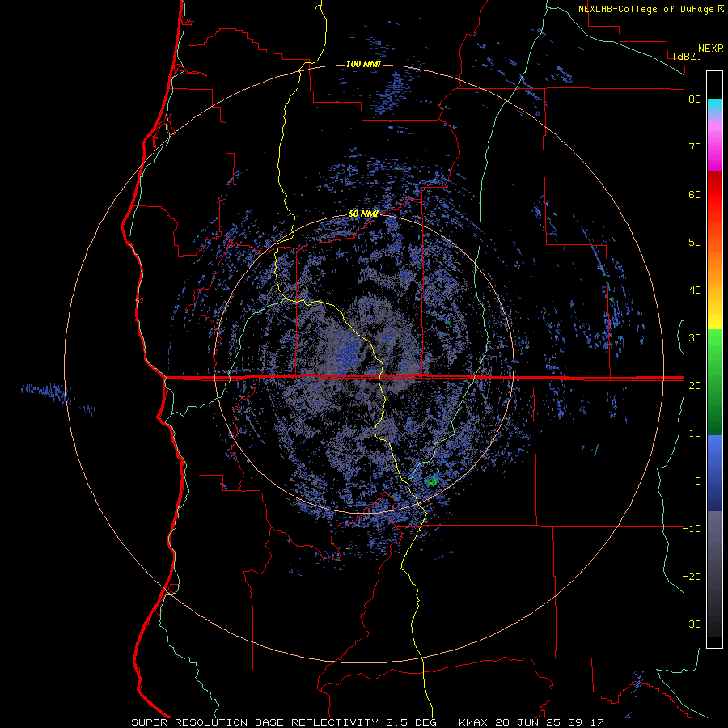Viewport: 728px width, 728px height.
Task: Click the 50 NMI range ring label
Action: pyautogui.click(x=363, y=214)
